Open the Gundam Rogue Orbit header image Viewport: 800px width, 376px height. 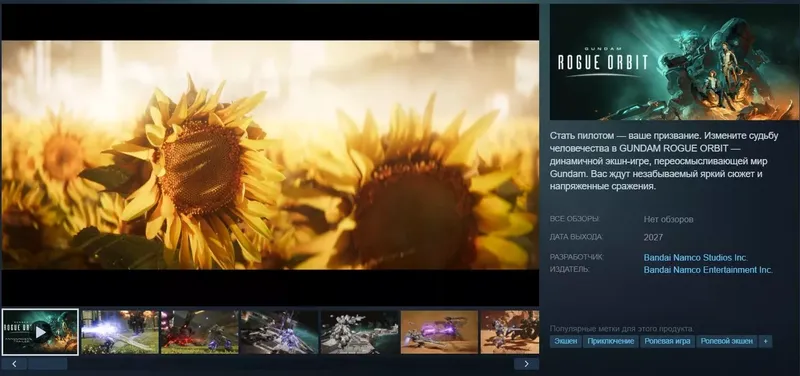point(674,62)
